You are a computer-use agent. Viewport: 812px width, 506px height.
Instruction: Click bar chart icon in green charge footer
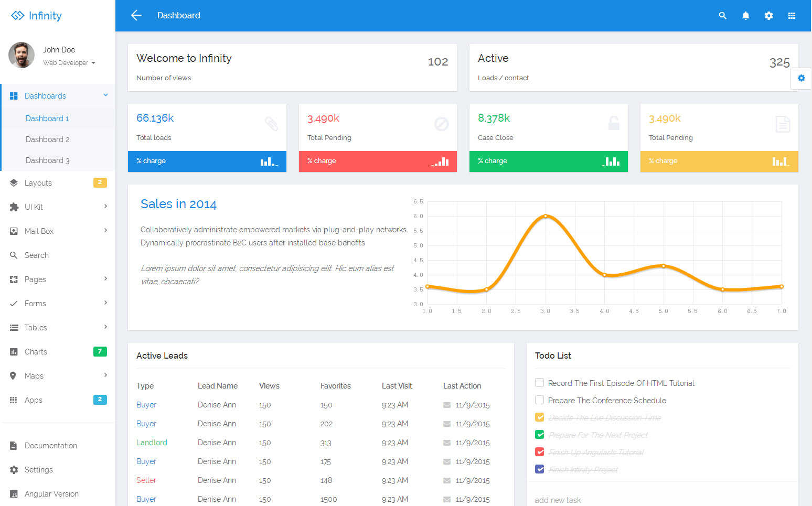pos(611,162)
